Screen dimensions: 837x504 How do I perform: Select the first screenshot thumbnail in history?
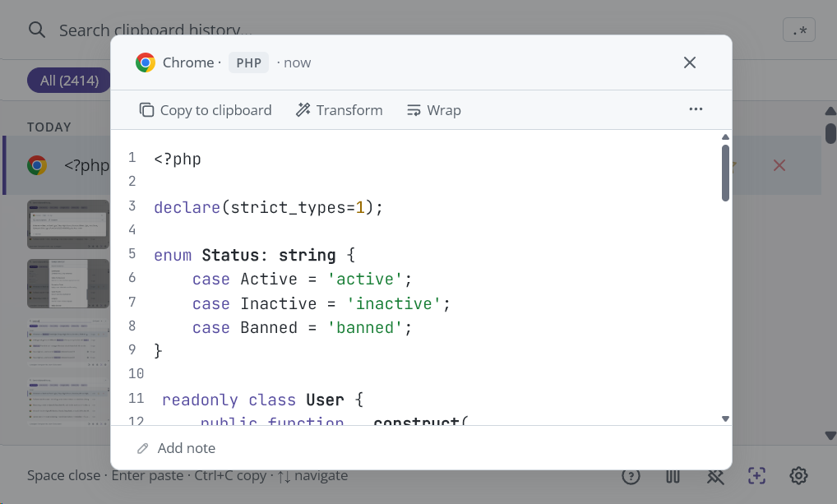point(67,224)
